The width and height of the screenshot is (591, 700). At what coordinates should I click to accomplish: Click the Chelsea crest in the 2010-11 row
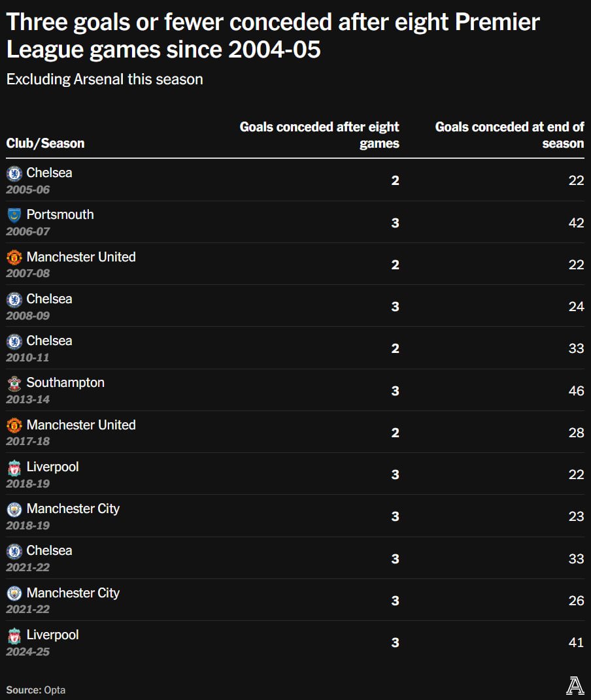14,341
